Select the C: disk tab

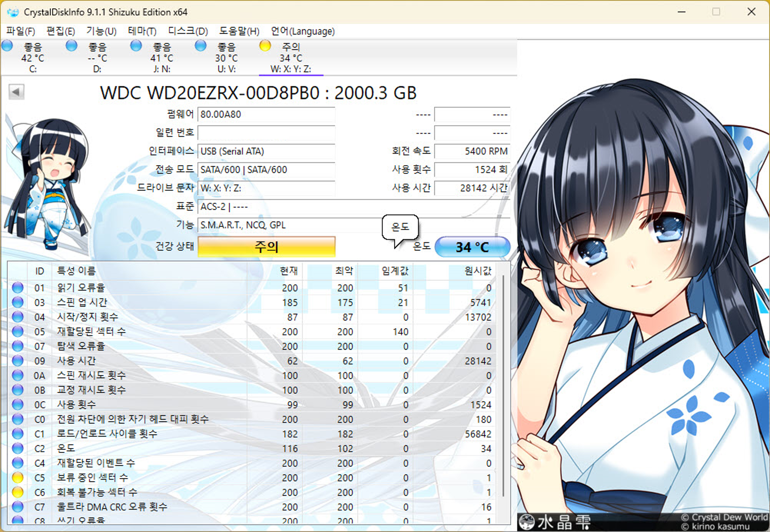(x=33, y=57)
